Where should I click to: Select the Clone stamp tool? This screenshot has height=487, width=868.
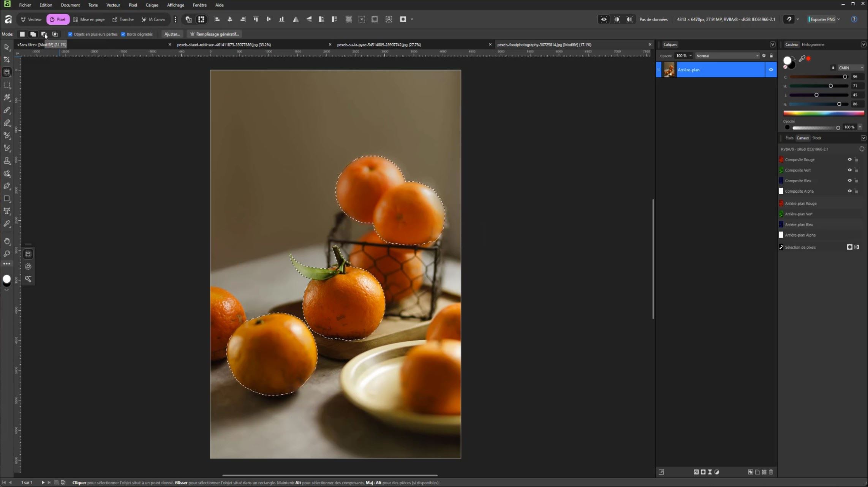tap(7, 161)
